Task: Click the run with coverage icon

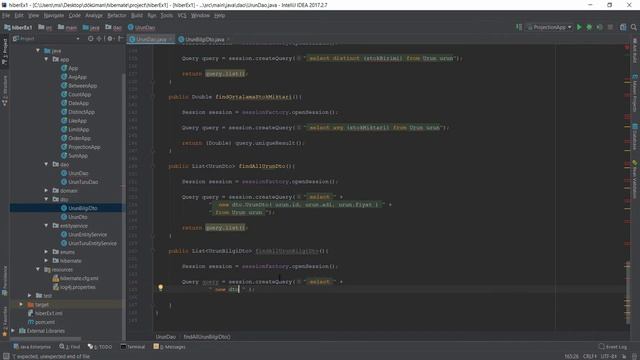Action: coord(600,27)
